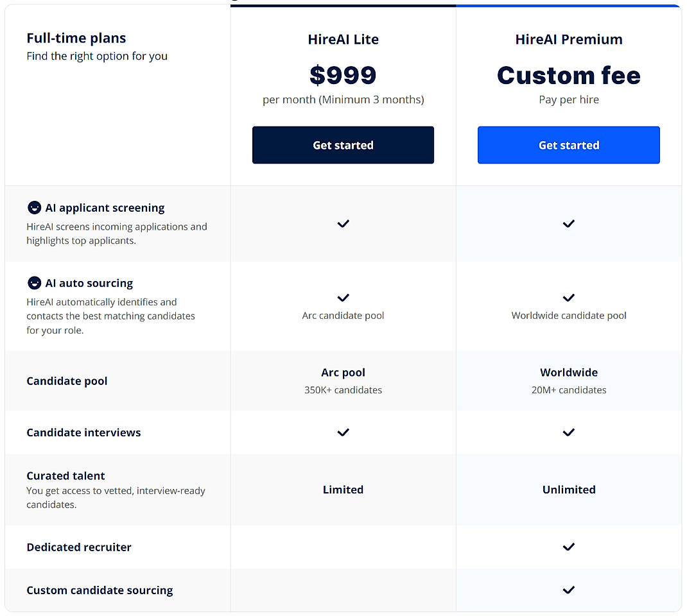Viewport: 687px width, 616px height.
Task: Click the Premium AI applicant screening checkmark
Action: pyautogui.click(x=569, y=224)
